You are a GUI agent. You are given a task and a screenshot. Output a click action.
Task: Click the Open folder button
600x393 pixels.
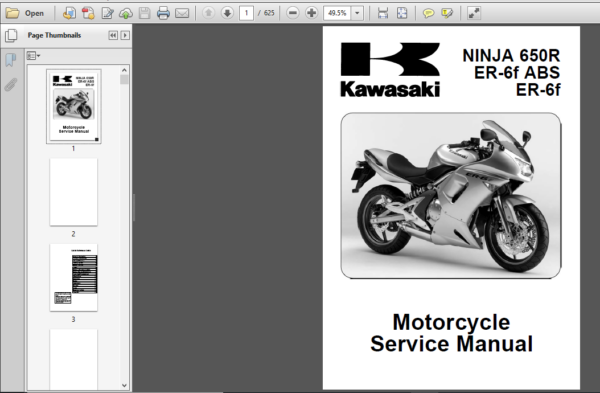(24, 13)
